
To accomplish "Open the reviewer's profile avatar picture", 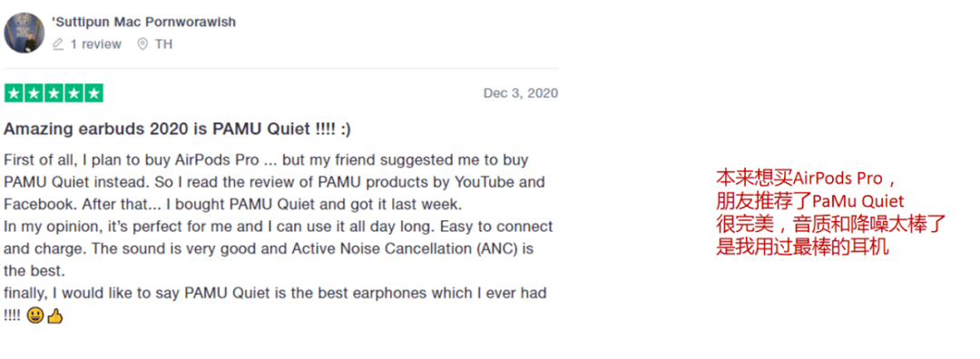I will pyautogui.click(x=24, y=33).
